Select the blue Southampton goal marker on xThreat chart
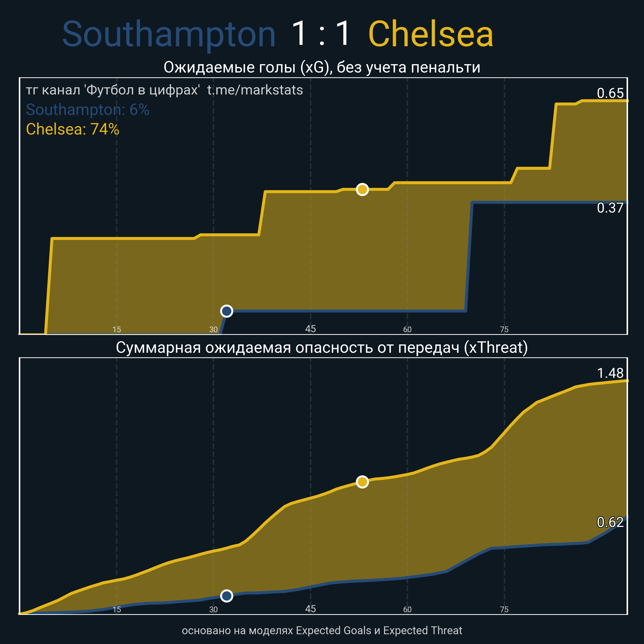 pos(227,596)
